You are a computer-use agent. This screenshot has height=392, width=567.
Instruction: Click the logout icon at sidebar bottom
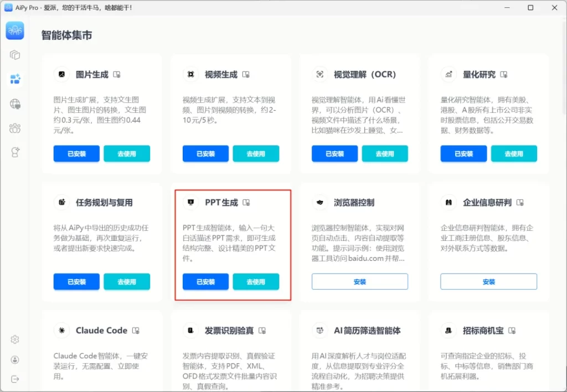point(15,379)
